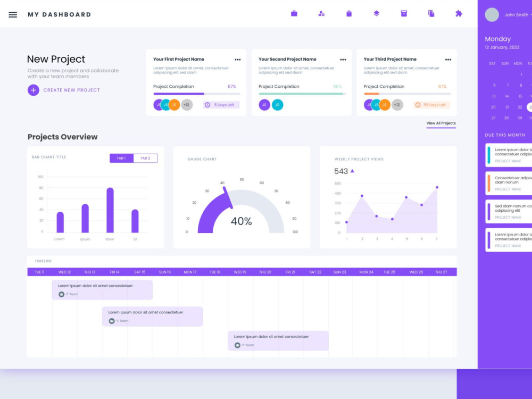Click the purple plus circle icon
This screenshot has height=399, width=532.
tap(33, 90)
